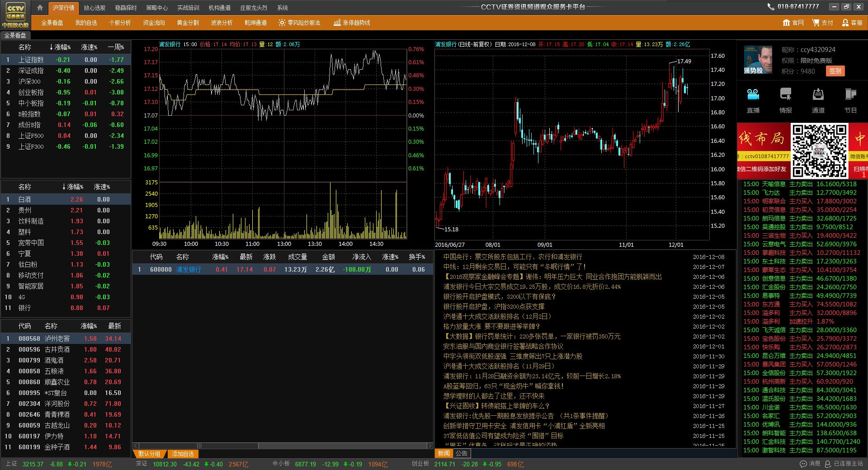Image resolution: width=868 pixels, height=470 pixels.
Task: Switch to 我的自选 tab
Action: (86, 23)
